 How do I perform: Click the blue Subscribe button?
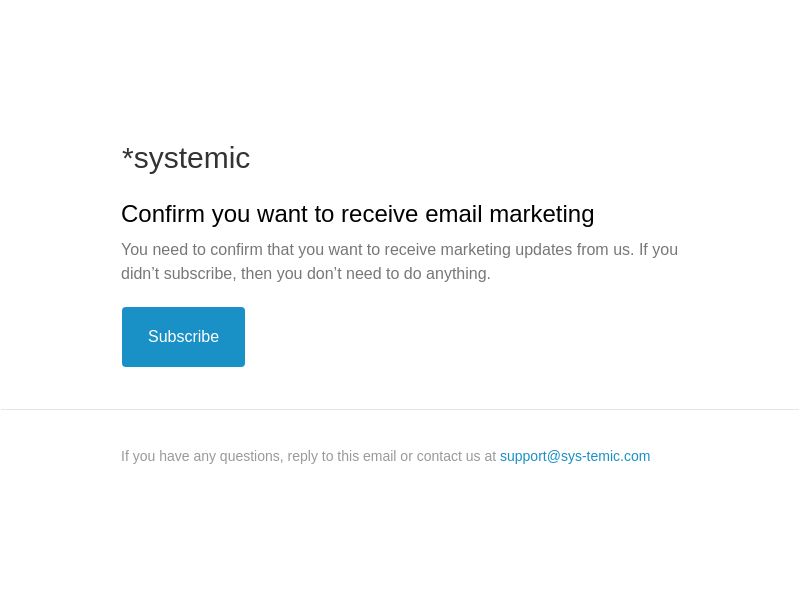point(183,337)
